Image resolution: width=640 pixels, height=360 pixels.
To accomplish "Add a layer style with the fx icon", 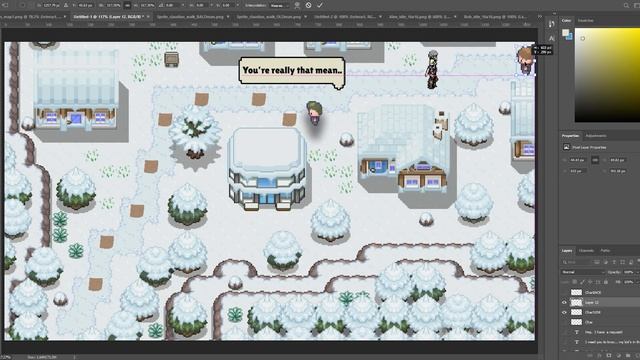I will pos(600,356).
